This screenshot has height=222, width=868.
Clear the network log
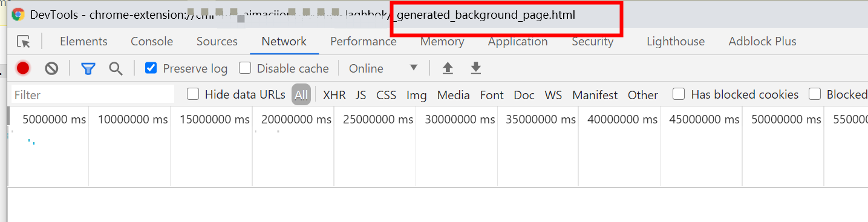pyautogui.click(x=51, y=68)
